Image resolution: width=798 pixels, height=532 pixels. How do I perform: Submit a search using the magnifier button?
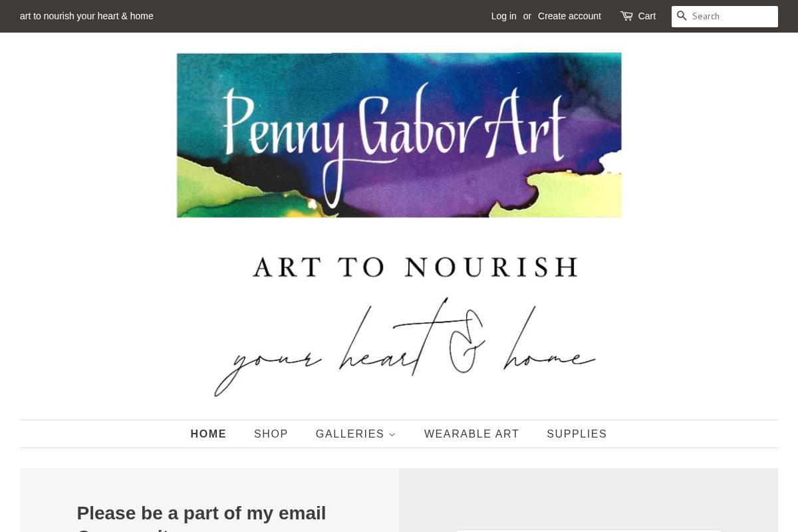click(x=682, y=16)
